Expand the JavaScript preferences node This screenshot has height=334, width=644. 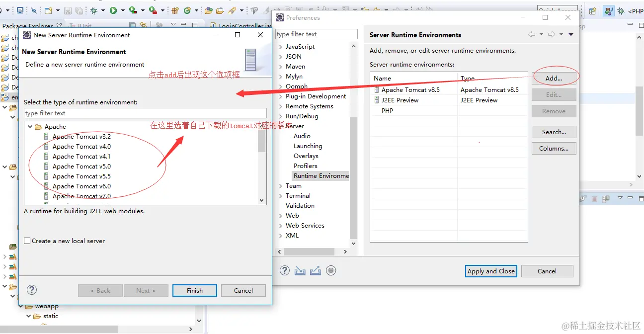281,47
